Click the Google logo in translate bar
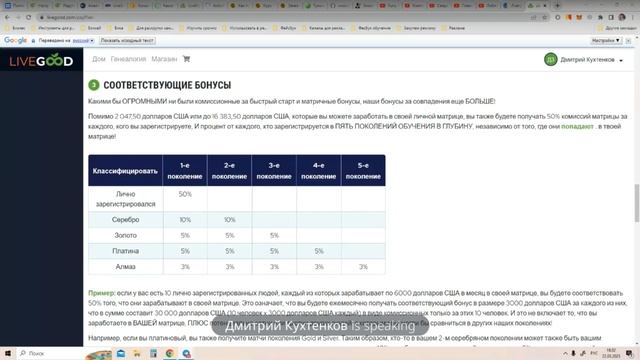This screenshot has height=360, width=640. tap(16, 40)
